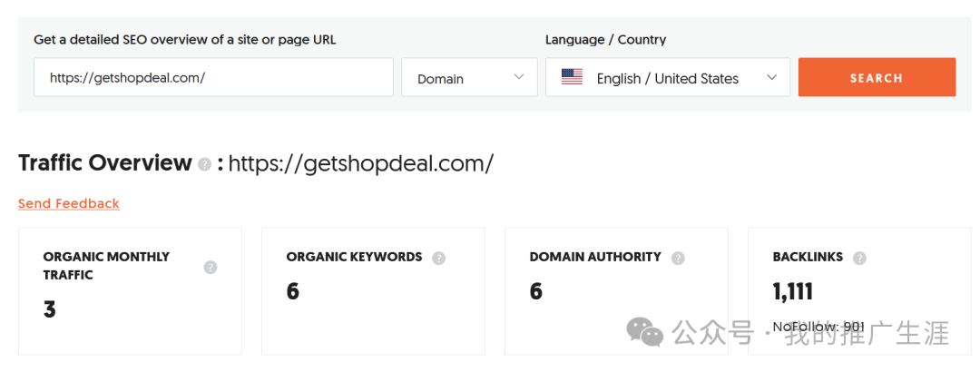Click the getshopdeal.com URL in the heading
This screenshot has width=980, height=372.
361,164
